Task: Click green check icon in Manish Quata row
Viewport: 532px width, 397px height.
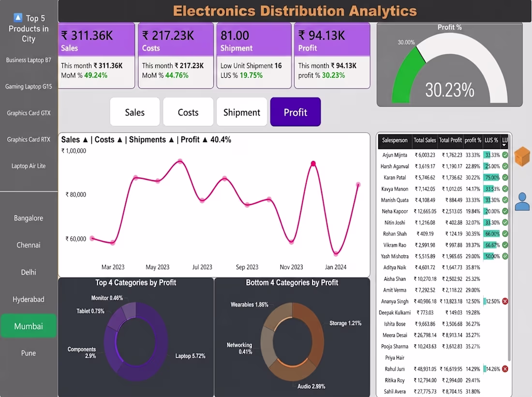Action: coord(505,200)
